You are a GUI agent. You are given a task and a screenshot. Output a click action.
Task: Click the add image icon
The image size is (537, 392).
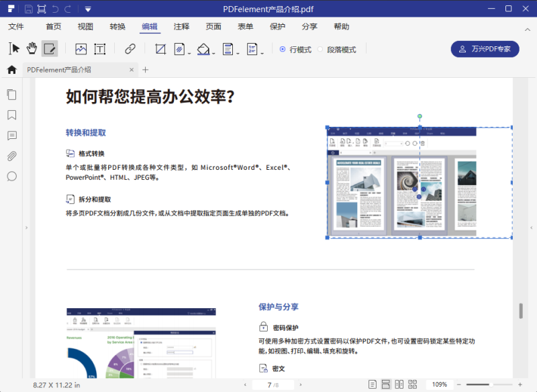coord(81,48)
